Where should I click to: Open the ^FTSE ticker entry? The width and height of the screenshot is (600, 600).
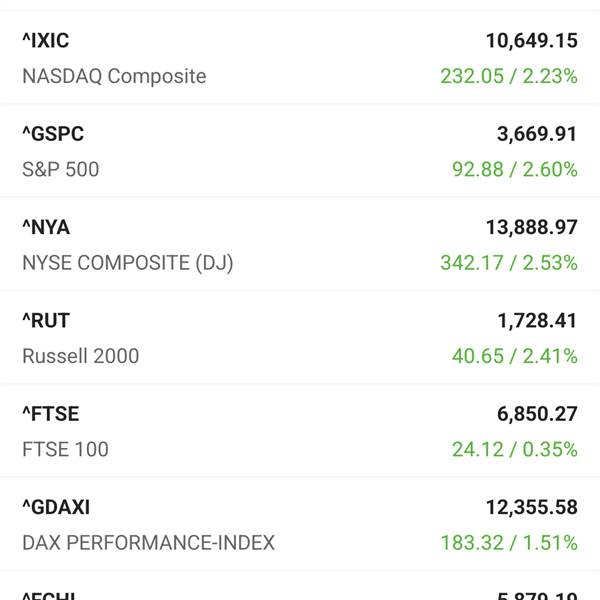point(51,414)
